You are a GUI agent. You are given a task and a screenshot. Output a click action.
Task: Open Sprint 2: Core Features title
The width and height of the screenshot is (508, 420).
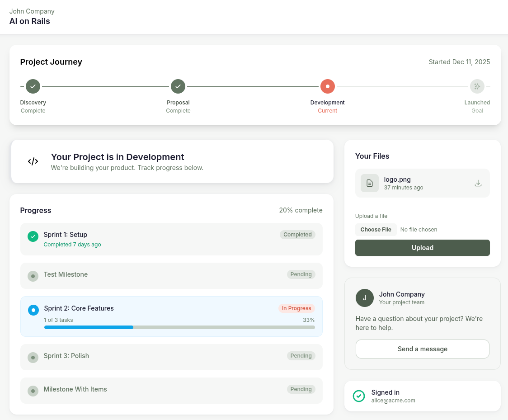point(79,308)
